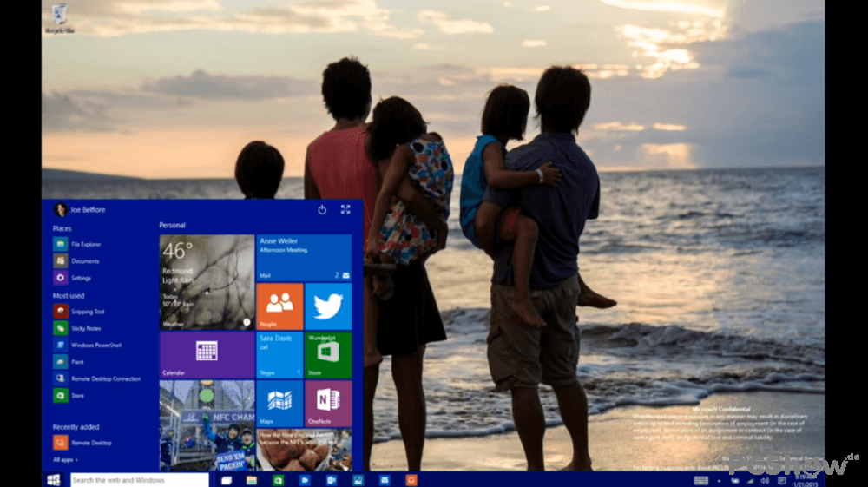
Task: Launch Sticky Notes from Most used
Action: pos(77,328)
